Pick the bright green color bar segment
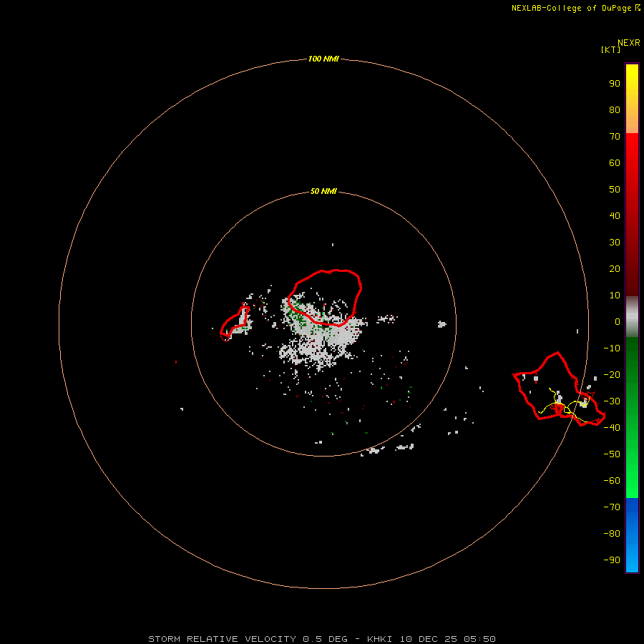Image resolution: width=644 pixels, height=644 pixels. tap(632, 472)
